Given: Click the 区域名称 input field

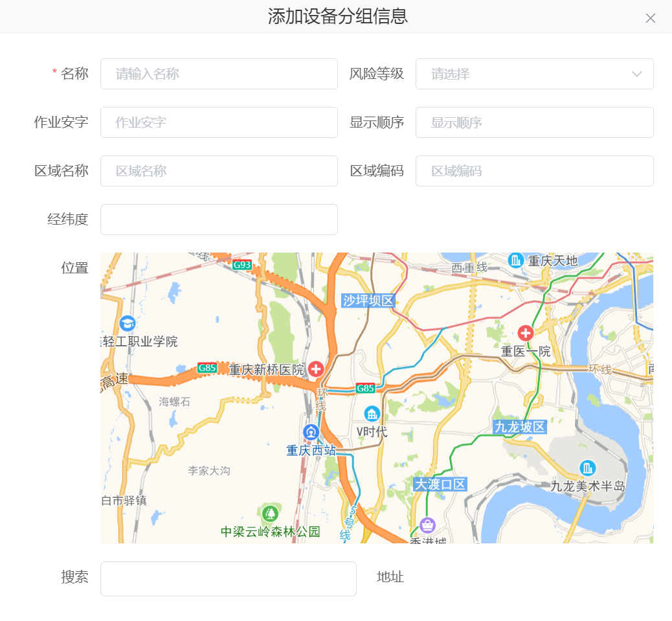Looking at the screenshot, I should tap(219, 171).
